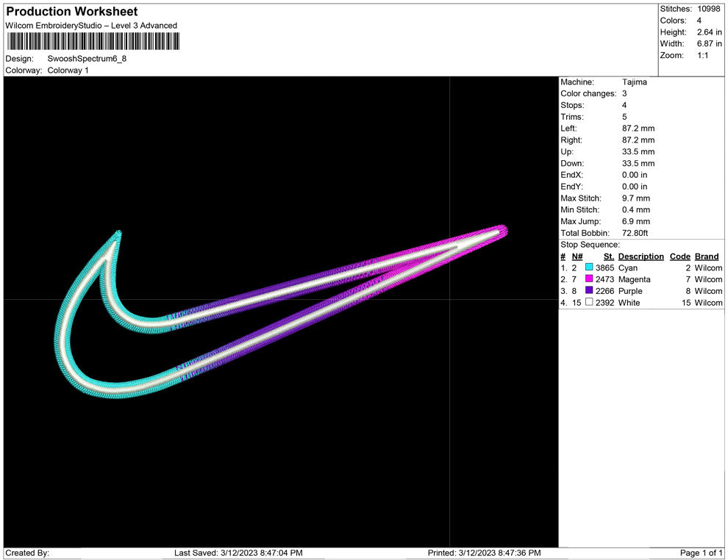Click the Right extent value '87.2 mm'
Image resolution: width=728 pixels, height=560 pixels.
point(638,140)
